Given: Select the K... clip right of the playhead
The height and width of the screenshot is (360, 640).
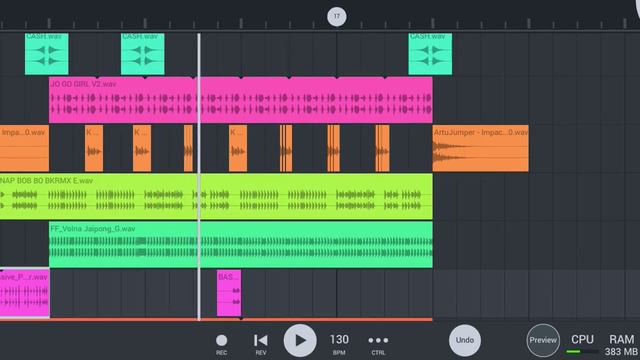Looking at the screenshot, I should [x=238, y=148].
